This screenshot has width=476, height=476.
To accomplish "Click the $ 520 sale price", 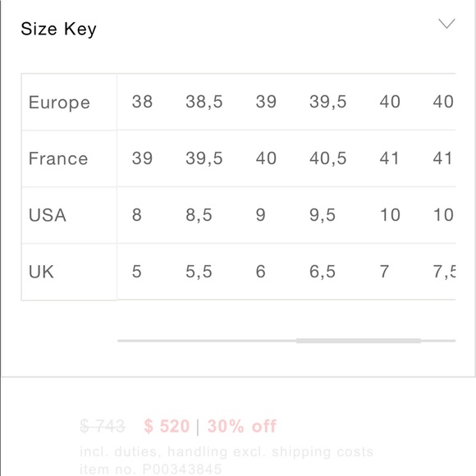I will click(x=167, y=426).
